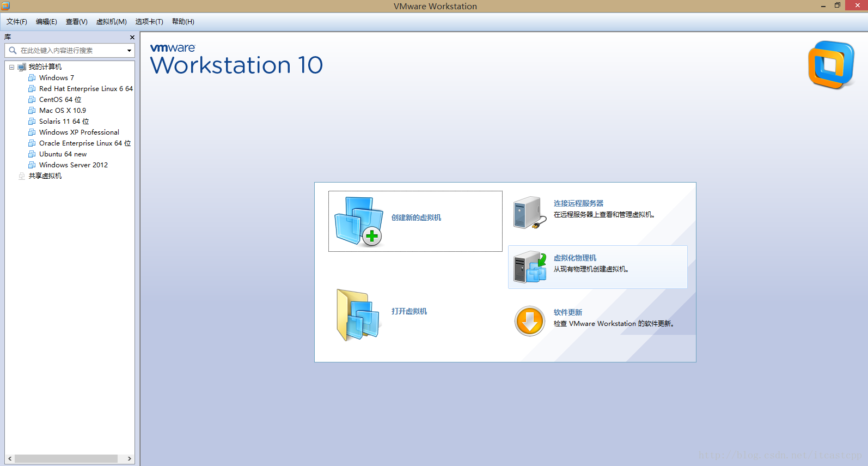Screen dimensions: 868x466
Task: Select Oracle Enterprise Linux 64 位
Action: [85, 143]
